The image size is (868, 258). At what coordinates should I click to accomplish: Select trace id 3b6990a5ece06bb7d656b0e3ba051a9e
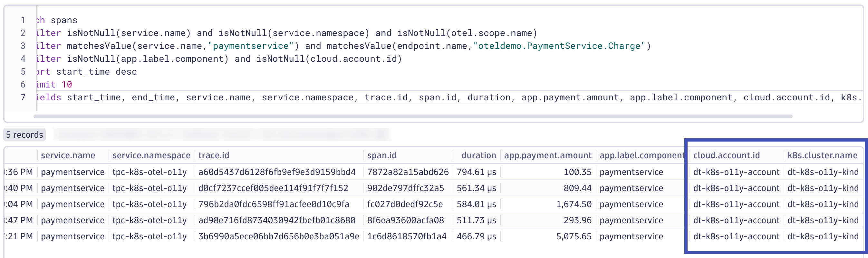(279, 236)
